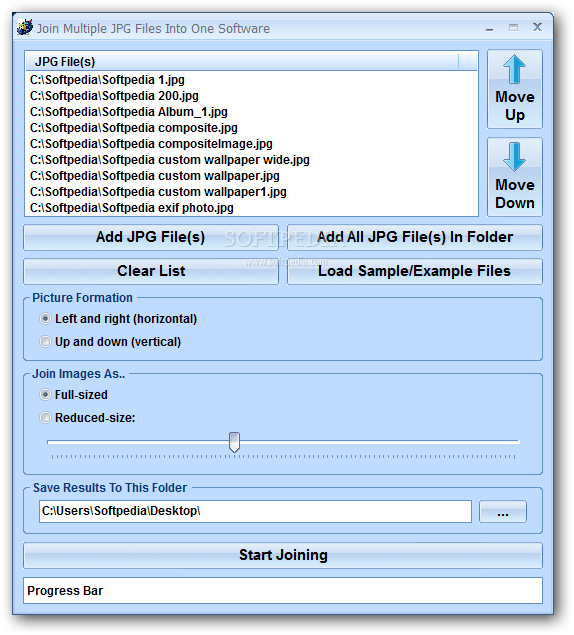Click the application icon in title bar
Screen dimensions: 574x635
[x=25, y=28]
